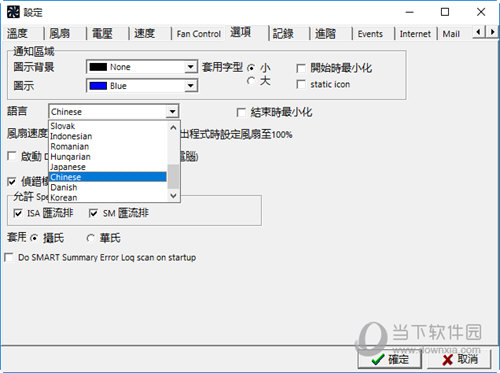Click the red X 取消 button
Viewport: 500px width, 373px height.
[x=459, y=359]
